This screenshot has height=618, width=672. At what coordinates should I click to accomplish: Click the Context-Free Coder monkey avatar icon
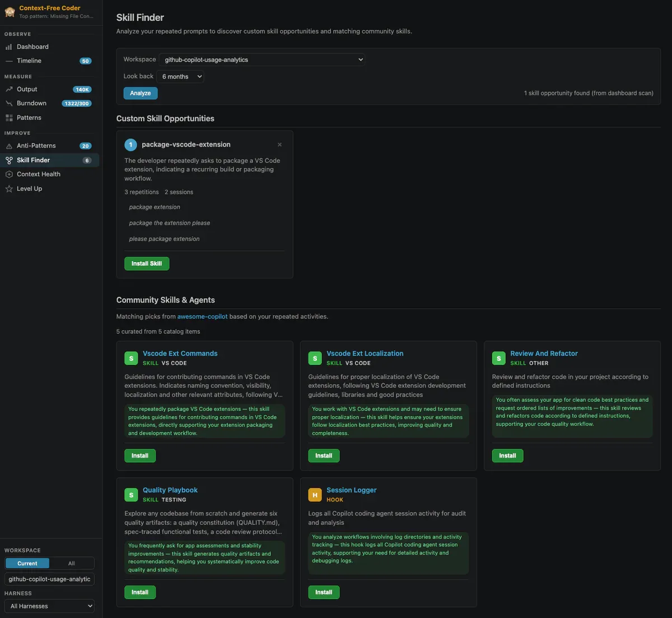tap(10, 12)
